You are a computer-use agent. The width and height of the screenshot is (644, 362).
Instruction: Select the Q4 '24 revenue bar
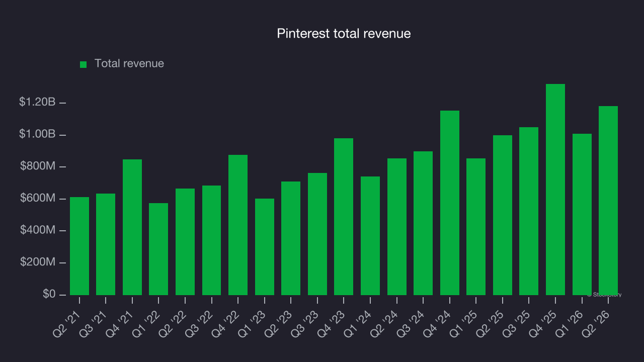(450, 203)
